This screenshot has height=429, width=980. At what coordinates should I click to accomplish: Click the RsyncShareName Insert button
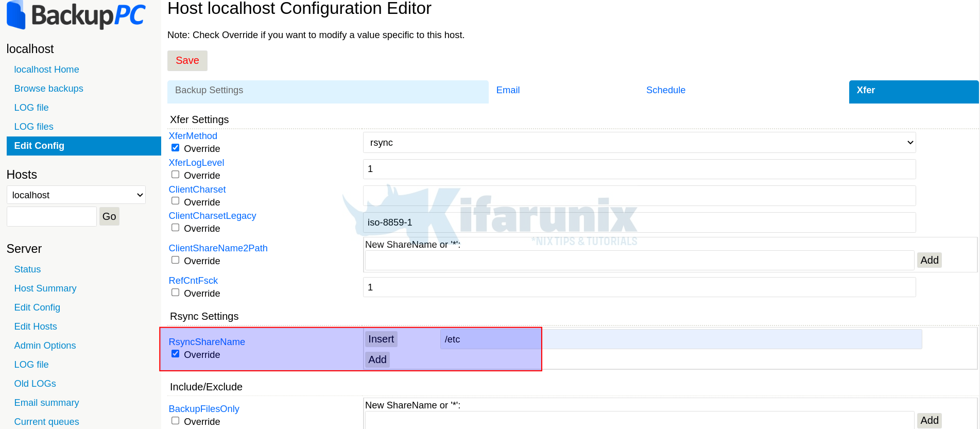pos(381,339)
